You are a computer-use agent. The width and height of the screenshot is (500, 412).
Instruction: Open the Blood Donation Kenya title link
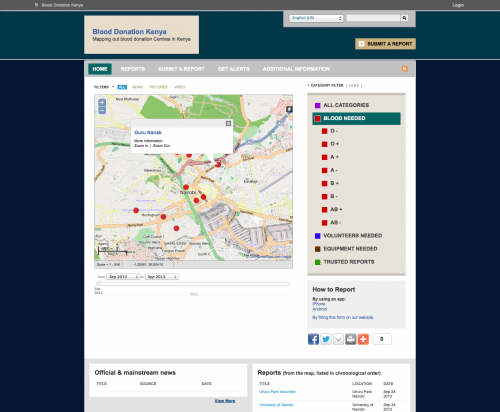[x=129, y=32]
